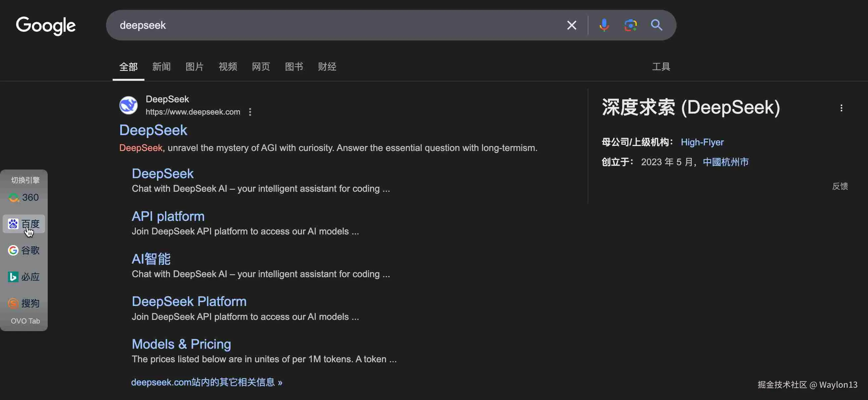Open the 工具 (Tools) options
The image size is (868, 400).
661,67
